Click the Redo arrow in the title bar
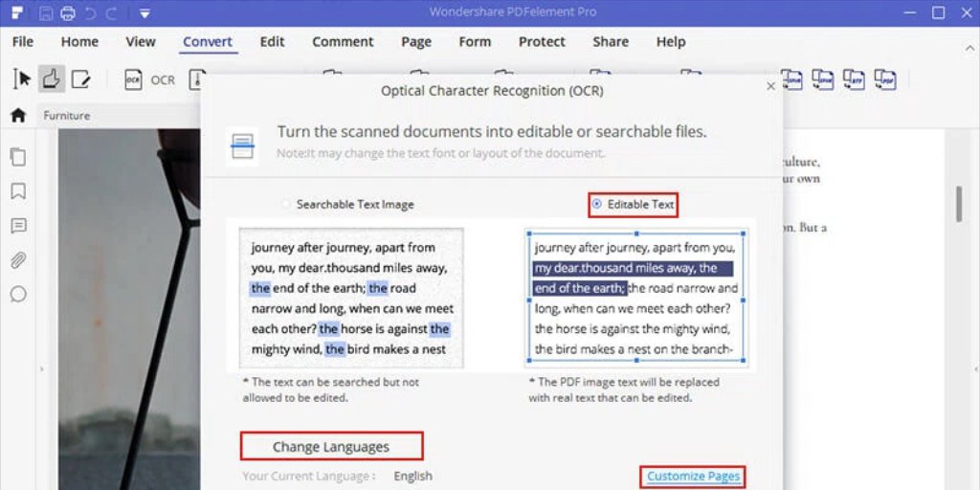 click(113, 13)
